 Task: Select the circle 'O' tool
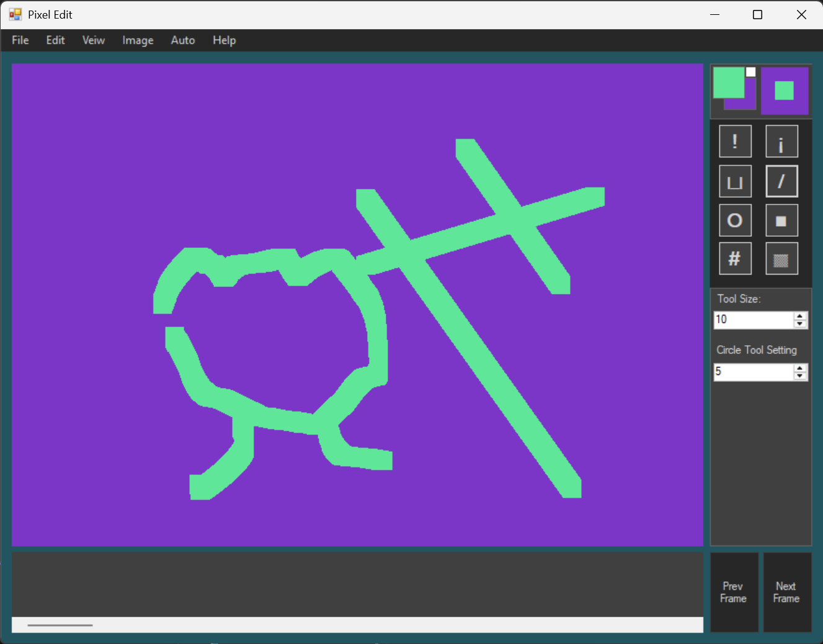tap(735, 220)
